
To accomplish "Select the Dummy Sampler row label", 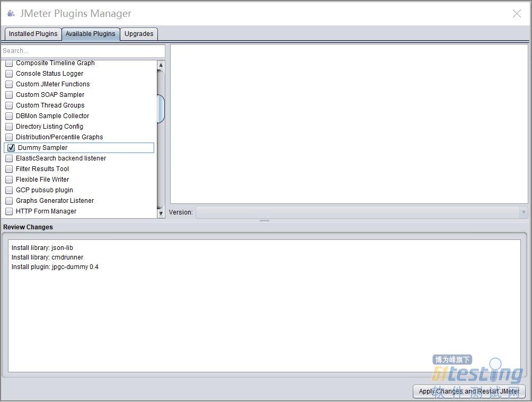I will click(x=43, y=148).
